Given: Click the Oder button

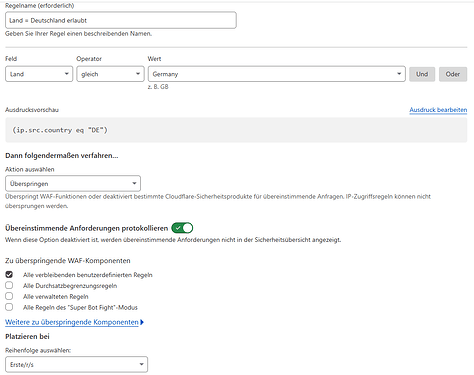Looking at the screenshot, I should 453,74.
